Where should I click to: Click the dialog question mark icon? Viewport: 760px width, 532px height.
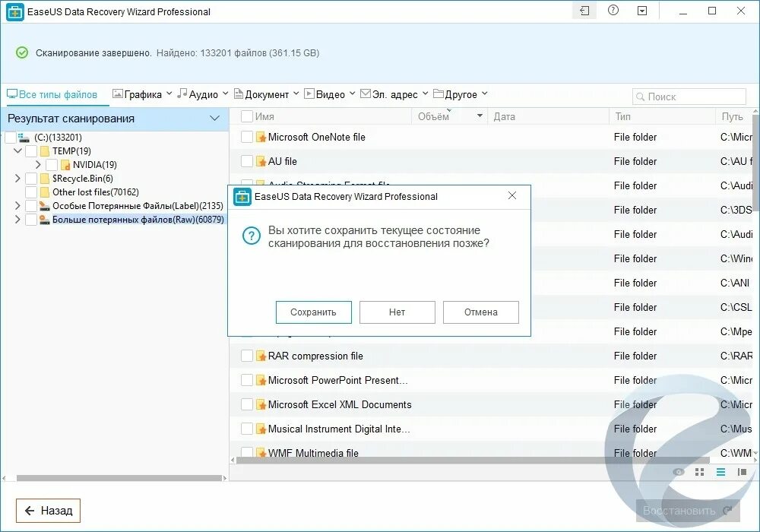click(252, 236)
